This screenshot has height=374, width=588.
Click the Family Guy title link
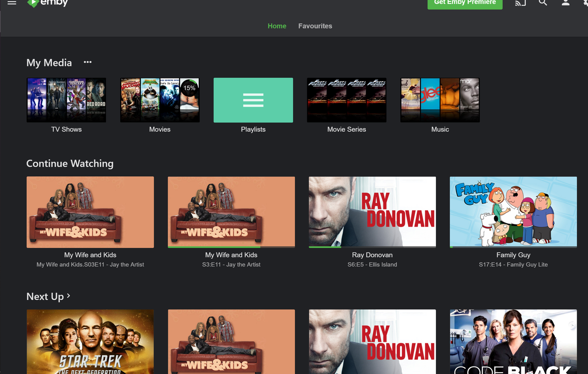coord(514,255)
